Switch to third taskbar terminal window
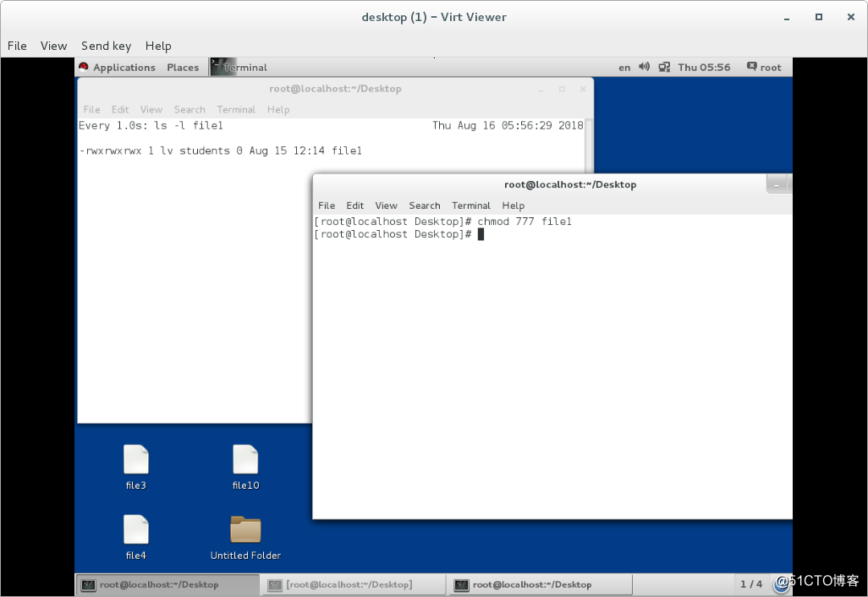 (541, 585)
